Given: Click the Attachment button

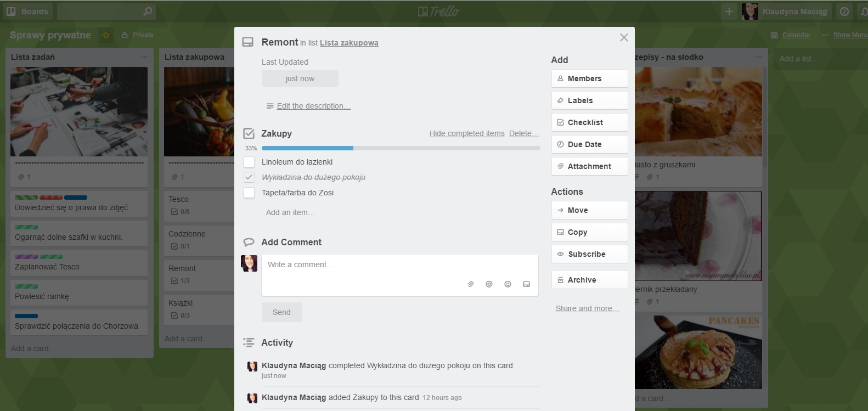Looking at the screenshot, I should 589,166.
